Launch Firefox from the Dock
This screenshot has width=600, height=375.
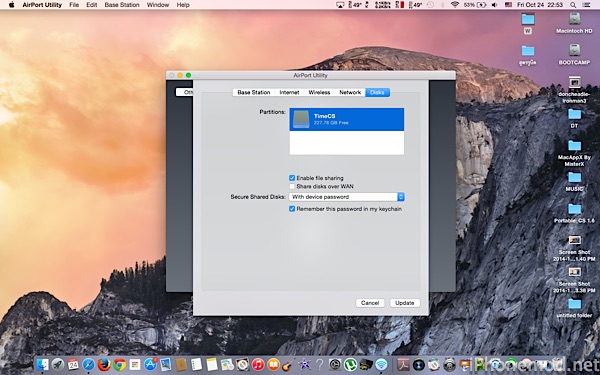pyautogui.click(x=104, y=365)
